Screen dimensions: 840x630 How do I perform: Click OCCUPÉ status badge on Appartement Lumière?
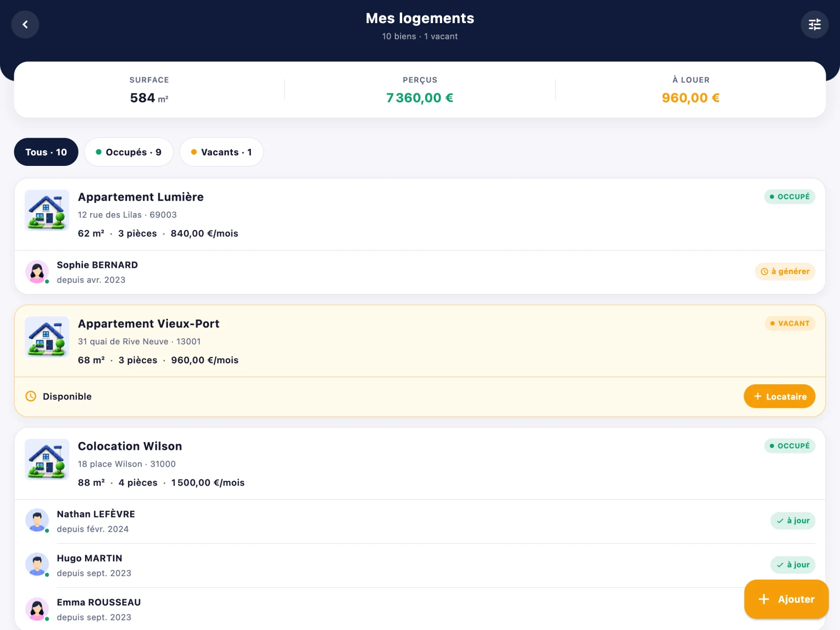(790, 197)
